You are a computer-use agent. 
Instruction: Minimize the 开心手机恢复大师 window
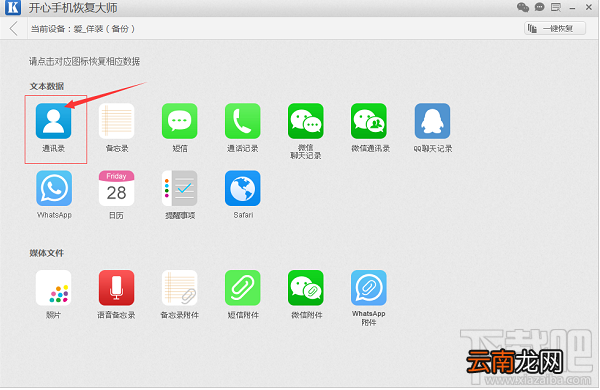(x=572, y=8)
